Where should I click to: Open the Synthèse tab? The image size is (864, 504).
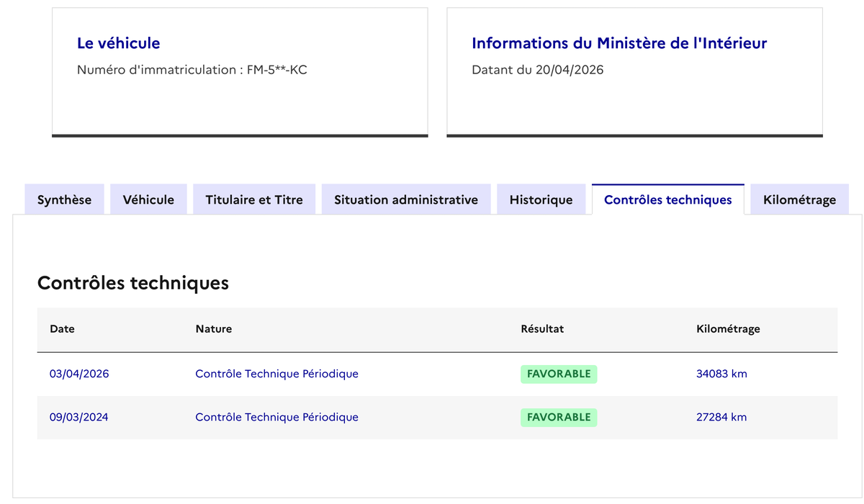click(x=64, y=199)
